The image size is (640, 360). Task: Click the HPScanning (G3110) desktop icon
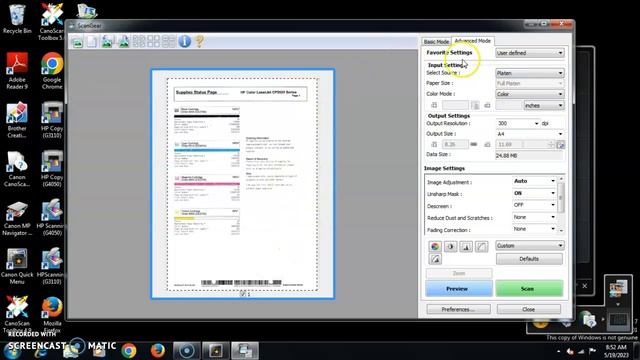(52, 266)
